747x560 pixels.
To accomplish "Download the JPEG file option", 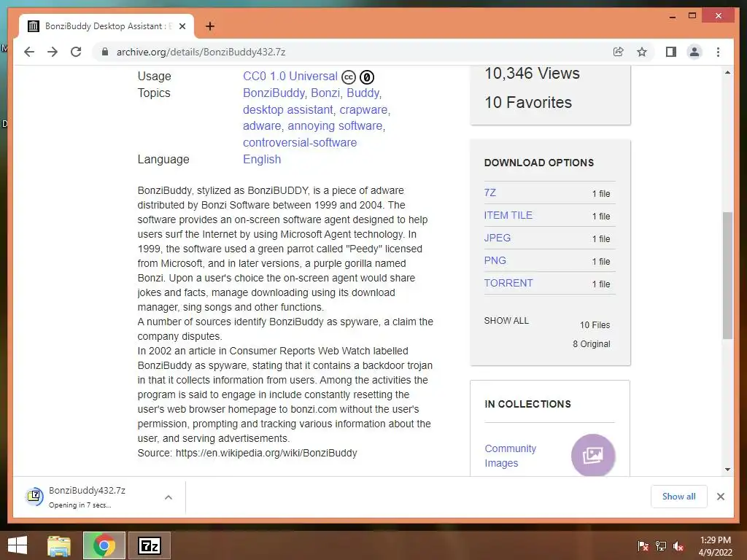I will 498,238.
